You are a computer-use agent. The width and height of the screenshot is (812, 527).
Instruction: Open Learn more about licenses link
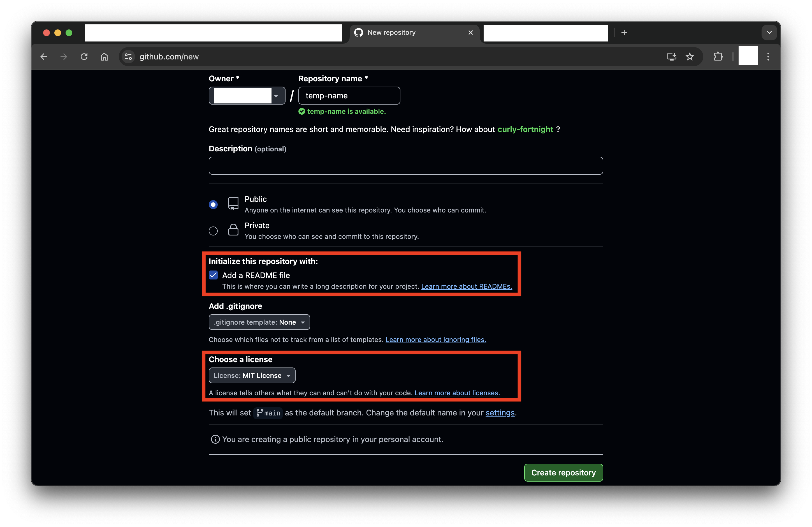pos(457,393)
